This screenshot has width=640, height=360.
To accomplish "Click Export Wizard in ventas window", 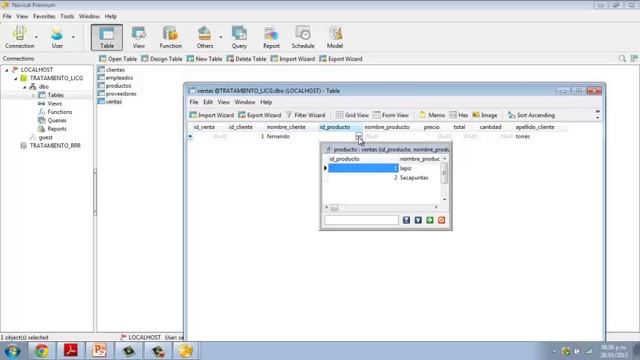I will [x=260, y=115].
